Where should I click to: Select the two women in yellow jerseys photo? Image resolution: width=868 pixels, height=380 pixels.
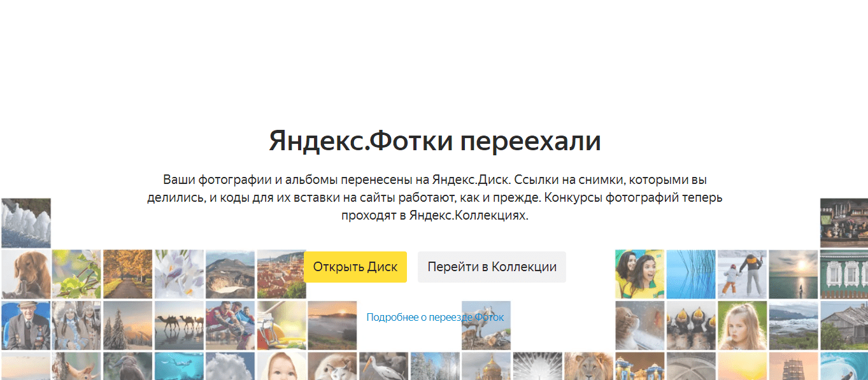click(639, 274)
